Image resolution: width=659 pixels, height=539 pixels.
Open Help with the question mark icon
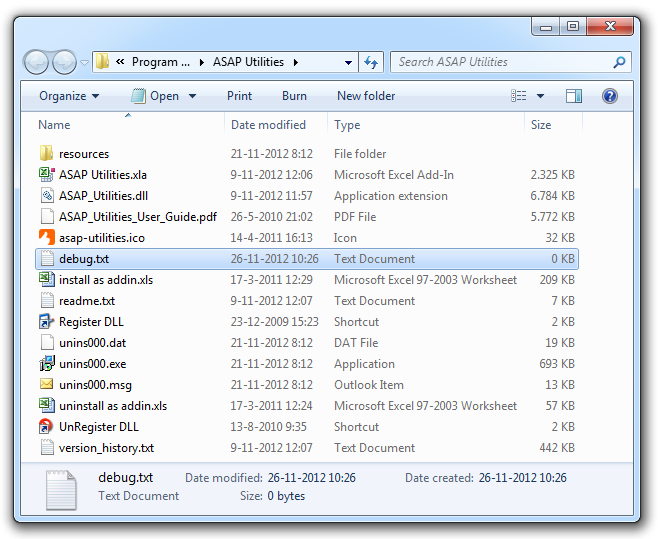tap(610, 96)
